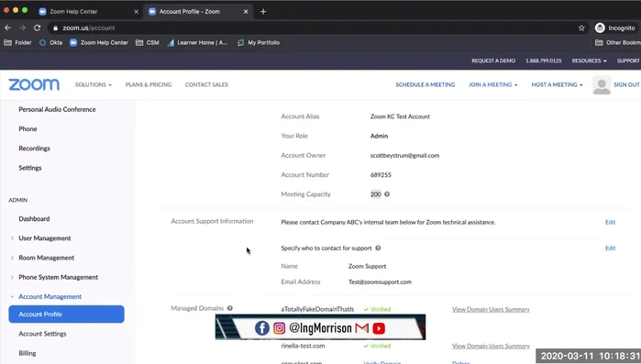Viewport: 641px width, 364px height.
Task: Go to Plans & Pricing
Action: [x=149, y=84]
